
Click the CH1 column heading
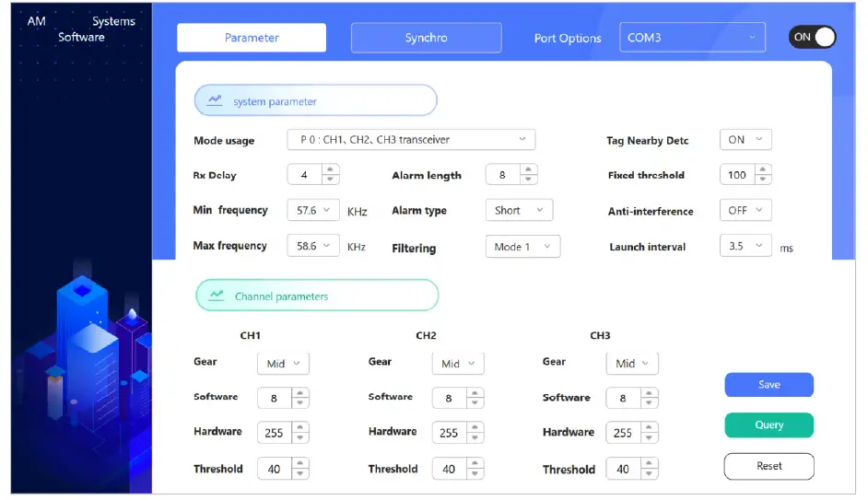(x=251, y=335)
